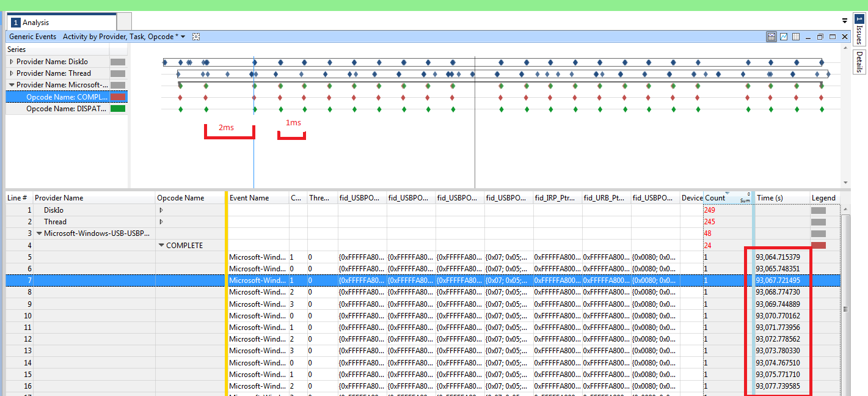Screen dimensions: 868x396
Task: Click the red COMPLETE opcode color swatch
Action: (118, 97)
